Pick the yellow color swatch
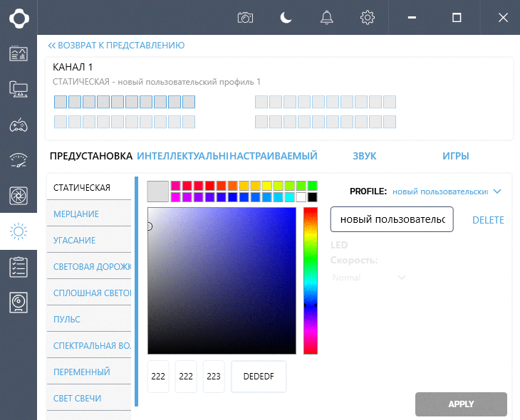The width and height of the screenshot is (520, 420). click(x=266, y=186)
